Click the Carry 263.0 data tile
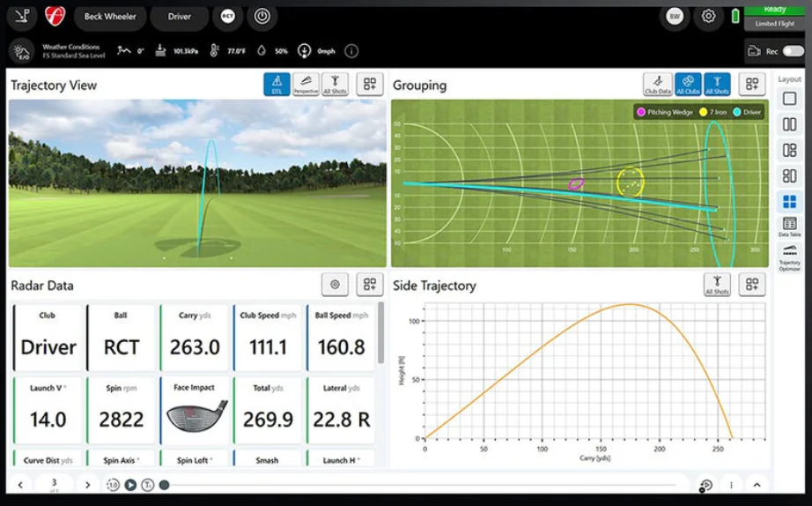The image size is (812, 506). pos(195,338)
